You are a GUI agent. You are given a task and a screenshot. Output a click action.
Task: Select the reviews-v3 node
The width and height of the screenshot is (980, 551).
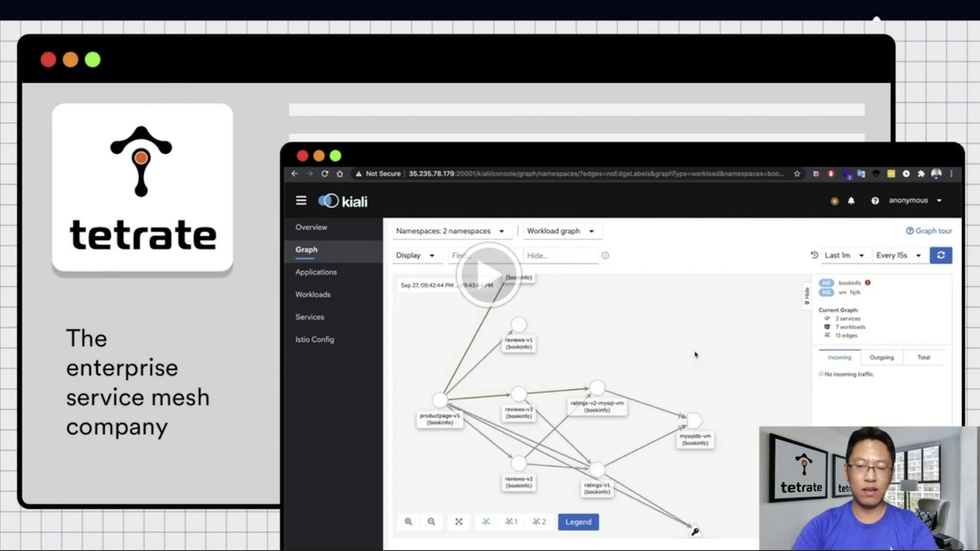(x=519, y=394)
